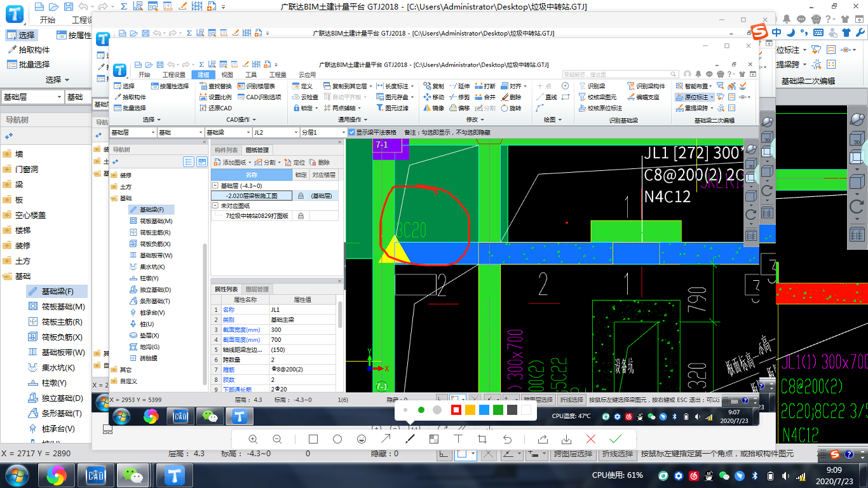
Task: Click 校核原位标注 in the ribbon
Action: click(x=600, y=108)
